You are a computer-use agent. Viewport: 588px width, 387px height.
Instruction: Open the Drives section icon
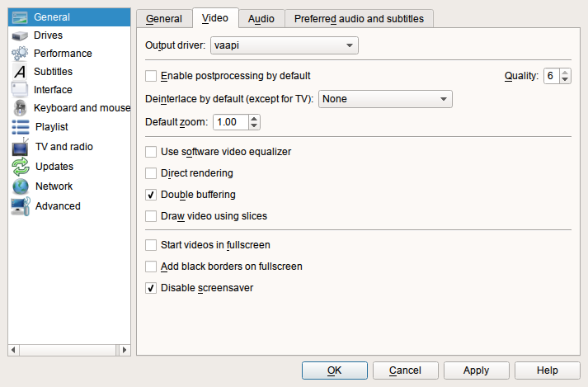20,35
